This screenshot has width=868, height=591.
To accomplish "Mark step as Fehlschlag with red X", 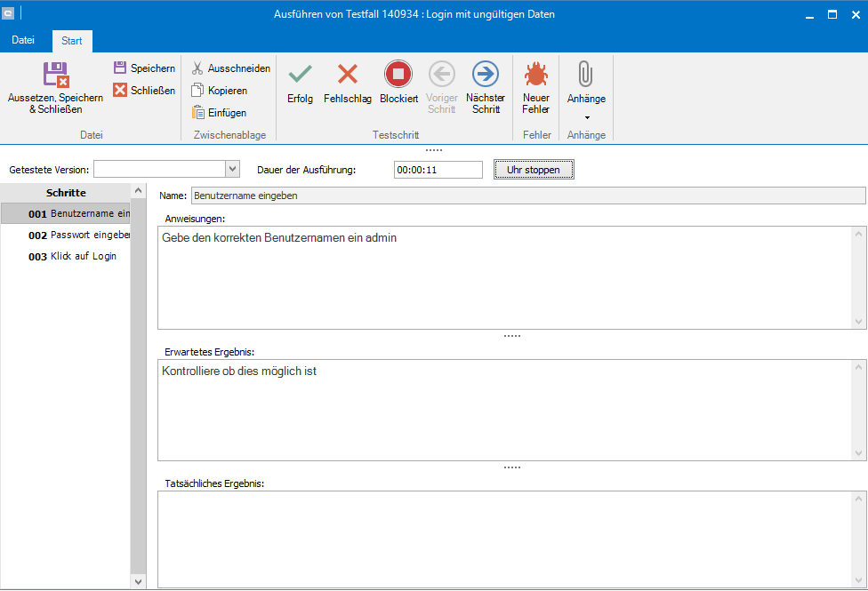I will pos(347,75).
